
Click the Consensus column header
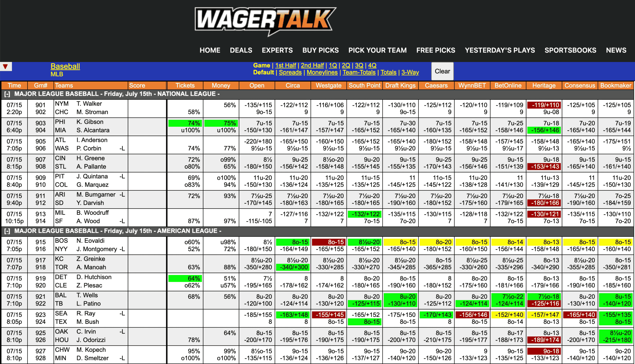pos(580,86)
